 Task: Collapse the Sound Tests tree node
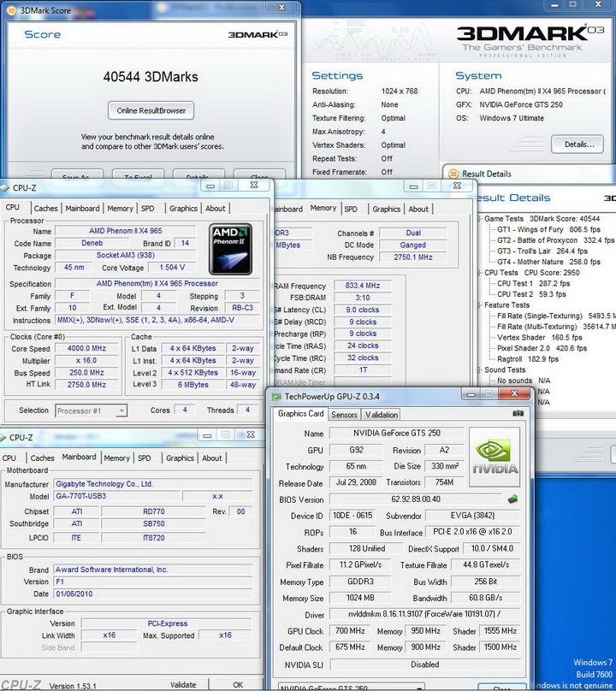[480, 369]
